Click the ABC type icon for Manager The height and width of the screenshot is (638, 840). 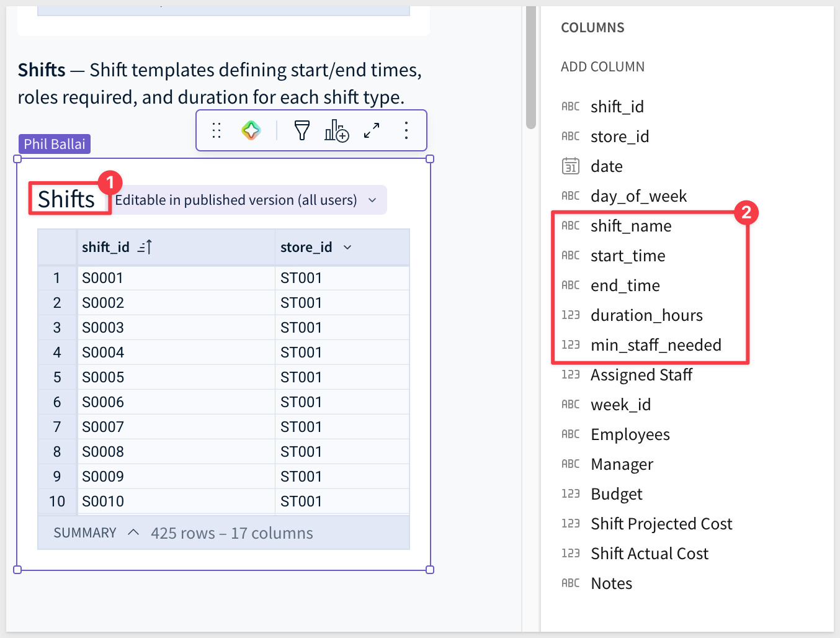571,464
